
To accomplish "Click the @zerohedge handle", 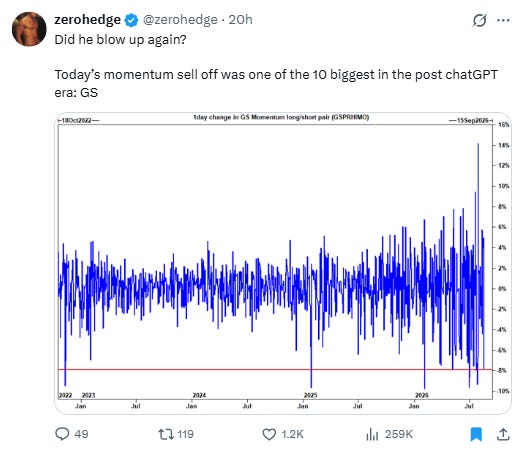I will [x=180, y=20].
